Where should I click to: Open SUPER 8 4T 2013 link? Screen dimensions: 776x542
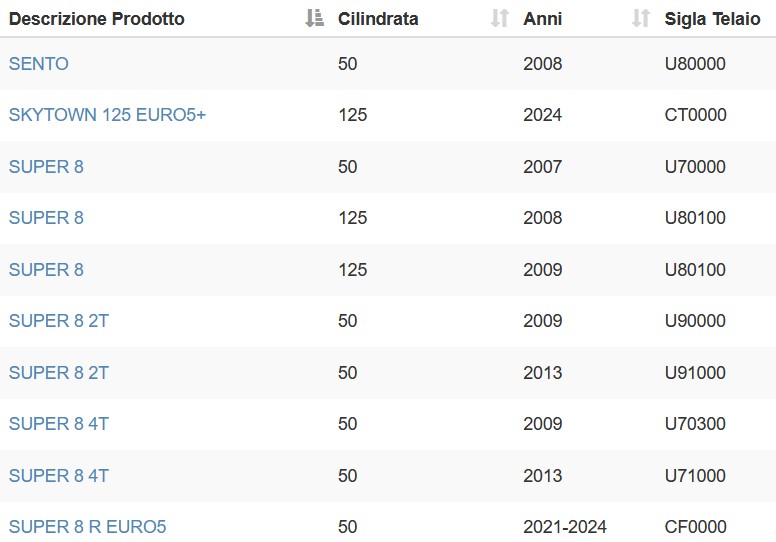point(58,476)
